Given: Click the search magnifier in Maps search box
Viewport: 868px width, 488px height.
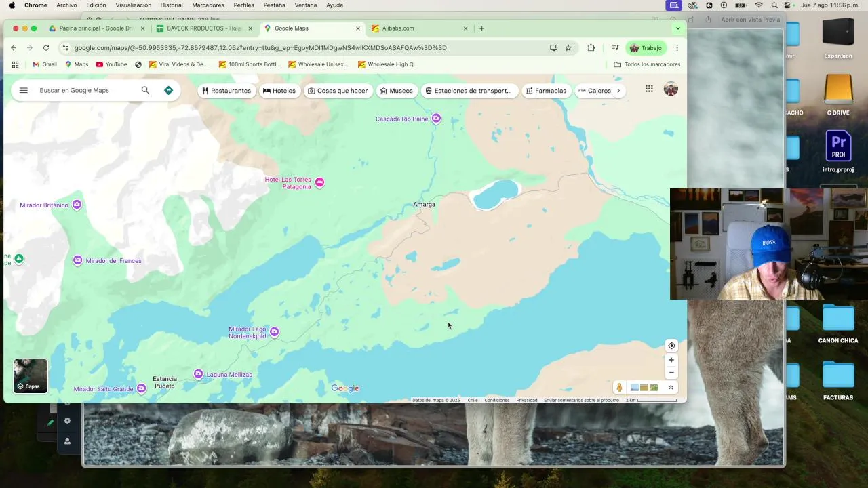Looking at the screenshot, I should pos(145,90).
